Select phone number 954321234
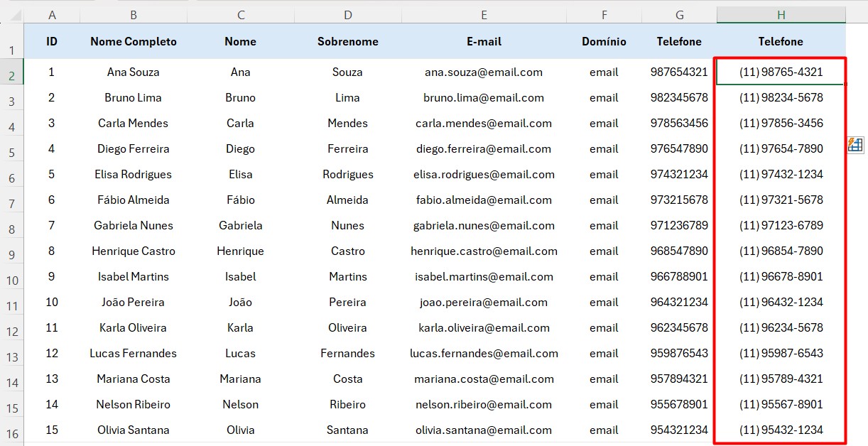Viewport: 868px width, 446px height. click(679, 430)
